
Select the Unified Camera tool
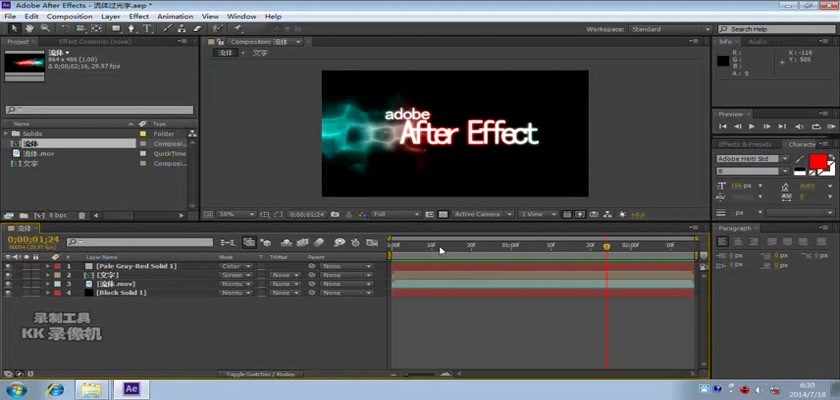[x=80, y=29]
